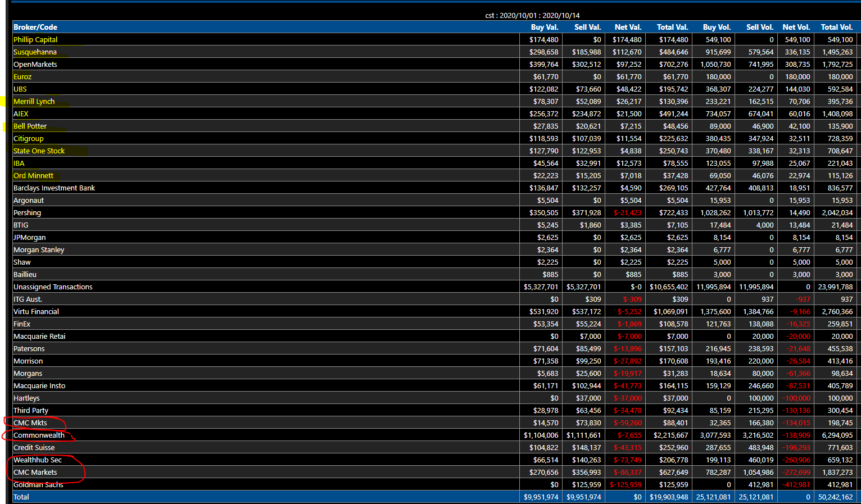
Task: Select the Commonwealth broker row
Action: tap(436, 435)
